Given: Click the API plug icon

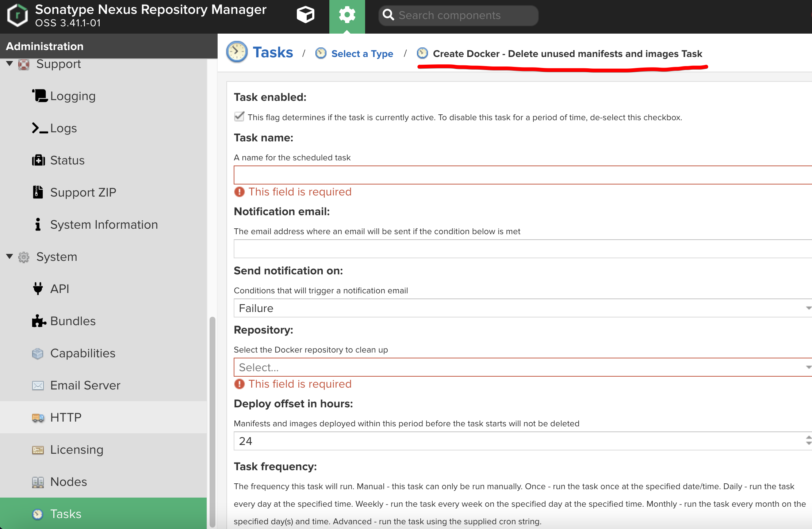Looking at the screenshot, I should tap(38, 289).
